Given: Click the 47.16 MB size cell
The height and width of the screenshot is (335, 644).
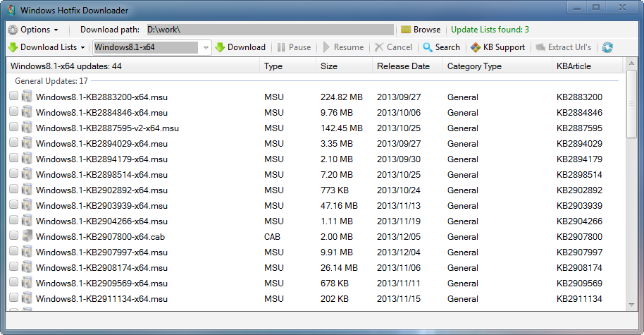Looking at the screenshot, I should [x=339, y=205].
